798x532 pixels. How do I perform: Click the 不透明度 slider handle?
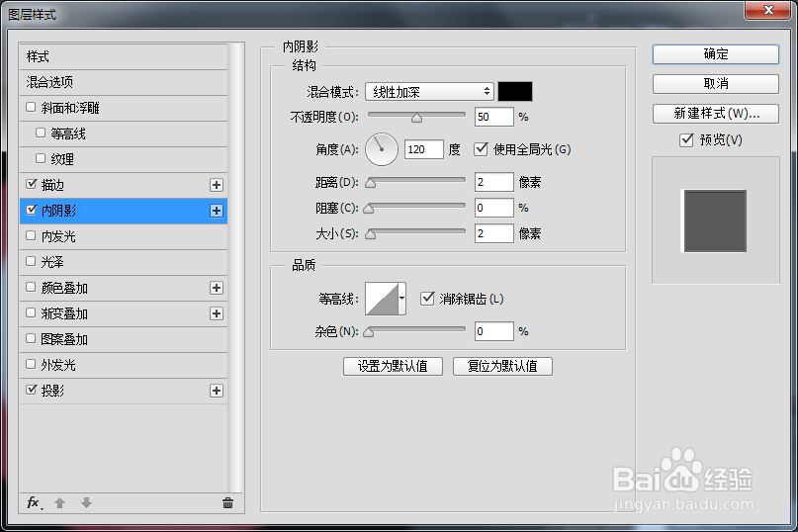[x=417, y=118]
